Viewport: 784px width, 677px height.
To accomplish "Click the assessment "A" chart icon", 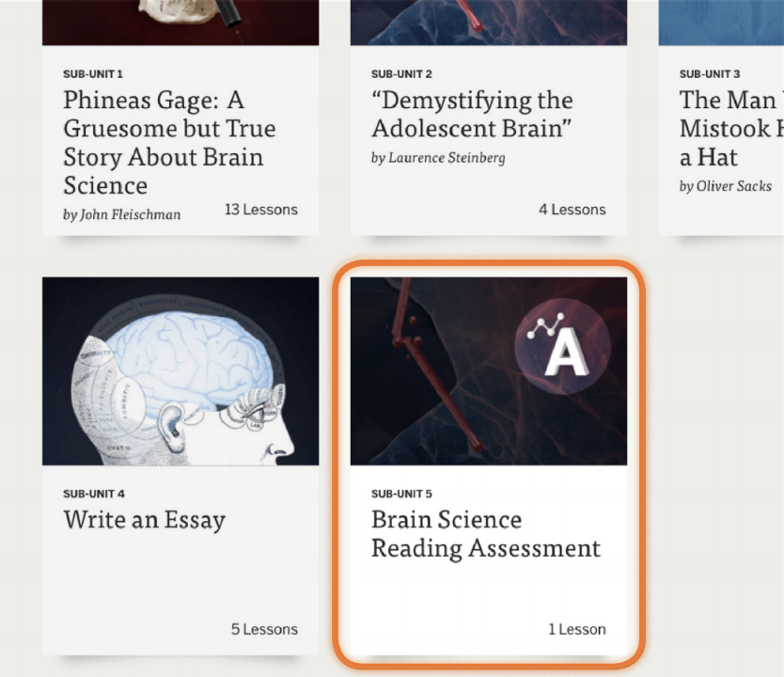I will point(562,347).
